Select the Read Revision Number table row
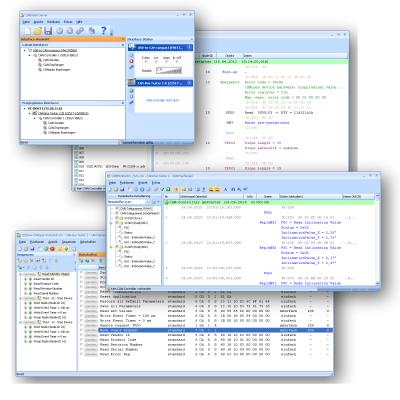The width and height of the screenshot is (400, 400). (x=206, y=345)
